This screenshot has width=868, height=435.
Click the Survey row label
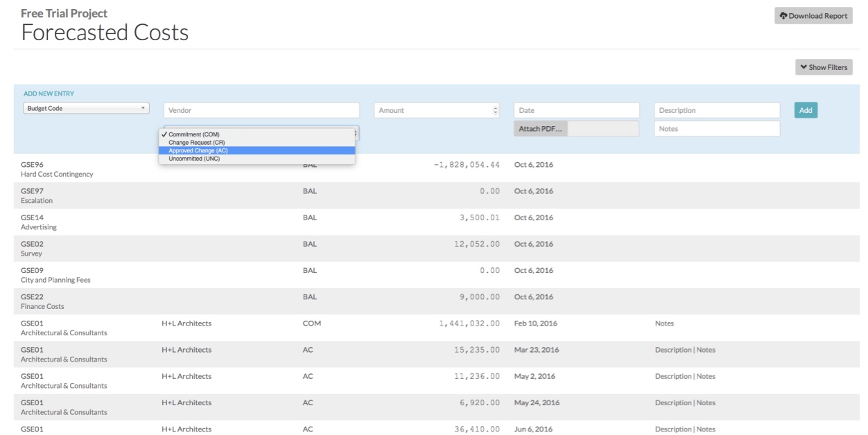tap(33, 254)
